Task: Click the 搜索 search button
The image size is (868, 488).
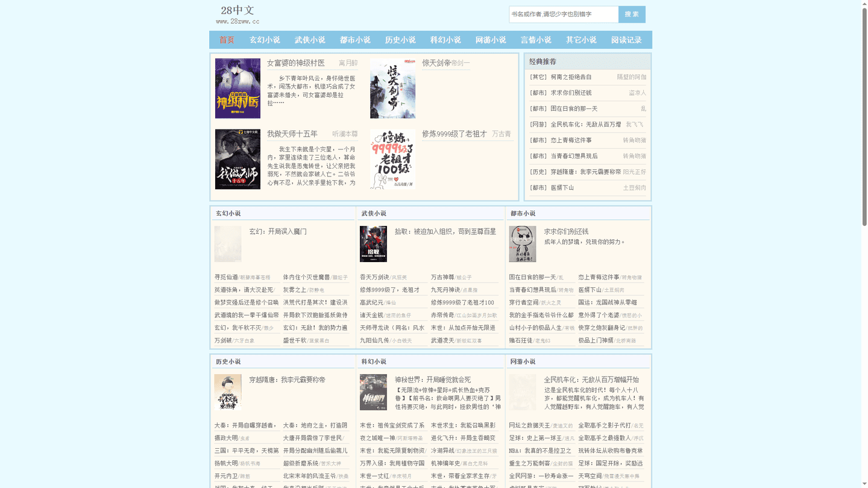Action: 632,14
